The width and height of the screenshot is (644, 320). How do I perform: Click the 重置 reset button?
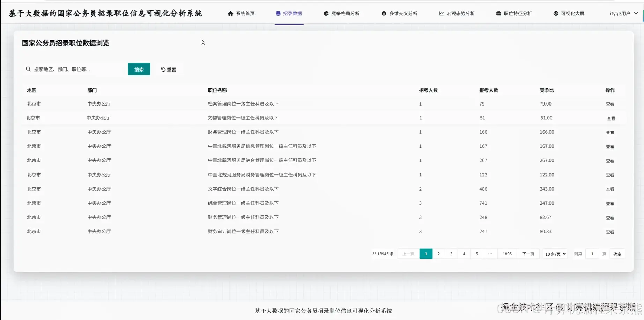coord(169,69)
